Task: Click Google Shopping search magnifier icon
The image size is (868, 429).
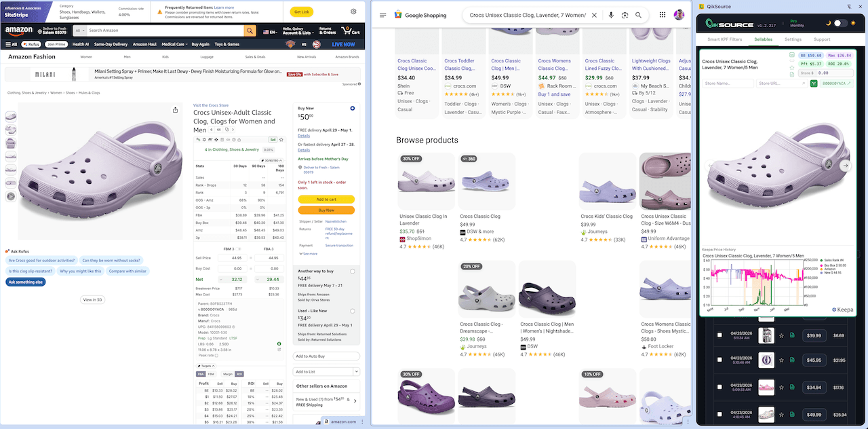Action: [638, 15]
